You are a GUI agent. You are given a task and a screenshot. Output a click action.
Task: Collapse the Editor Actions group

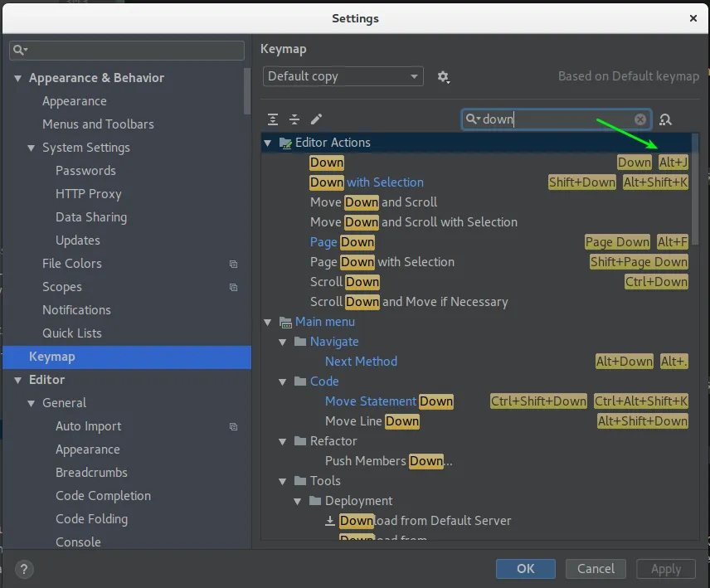pyautogui.click(x=268, y=143)
